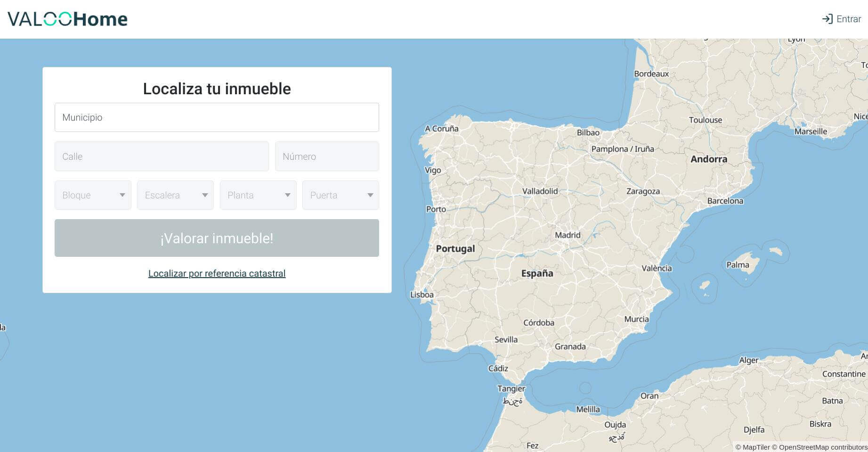Screen dimensions: 868x452
Task: Click the Melilla map label
Action: 588,409
